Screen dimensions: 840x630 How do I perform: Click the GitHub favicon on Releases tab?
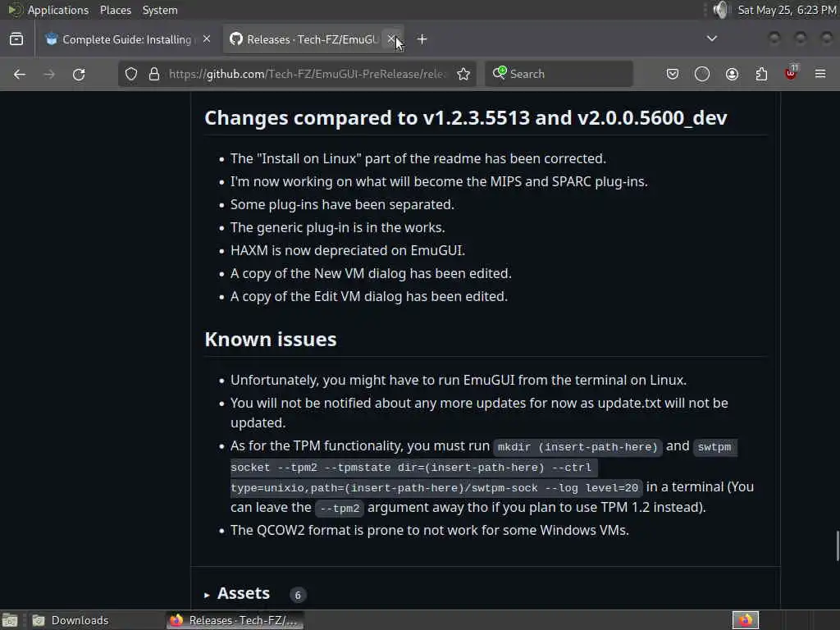[x=236, y=39]
